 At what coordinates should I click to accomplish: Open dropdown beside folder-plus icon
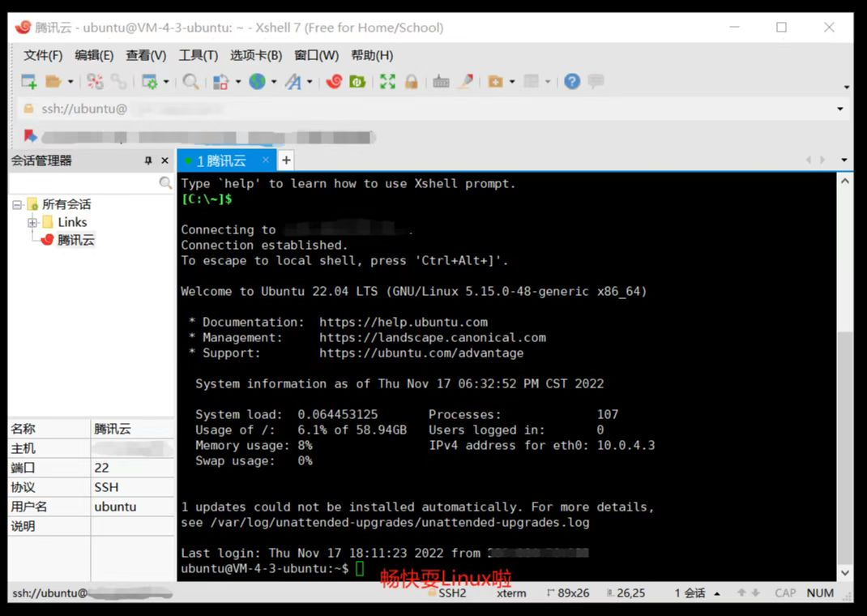click(x=512, y=82)
